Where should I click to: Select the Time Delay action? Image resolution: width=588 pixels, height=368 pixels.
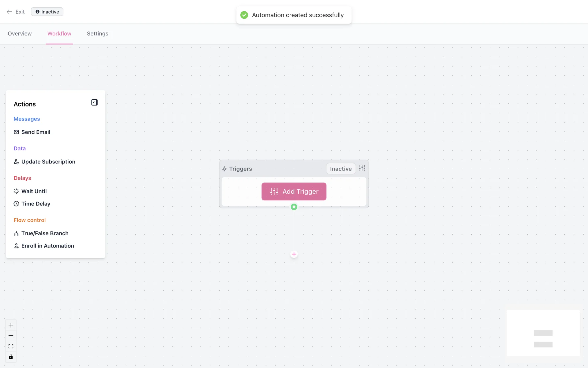pos(36,204)
